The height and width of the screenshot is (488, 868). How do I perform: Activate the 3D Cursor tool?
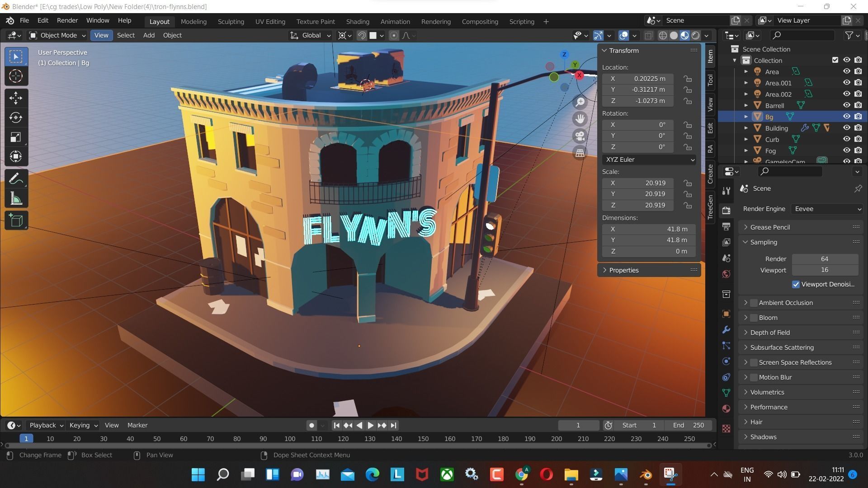(16, 76)
